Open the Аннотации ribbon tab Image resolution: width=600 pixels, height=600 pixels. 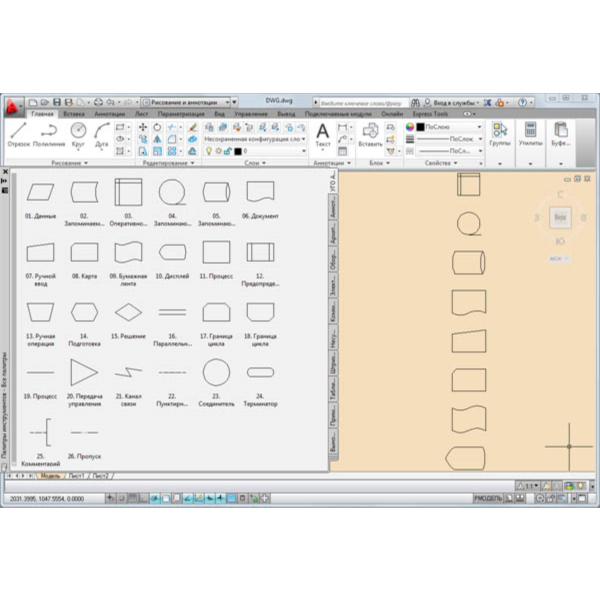(x=109, y=114)
